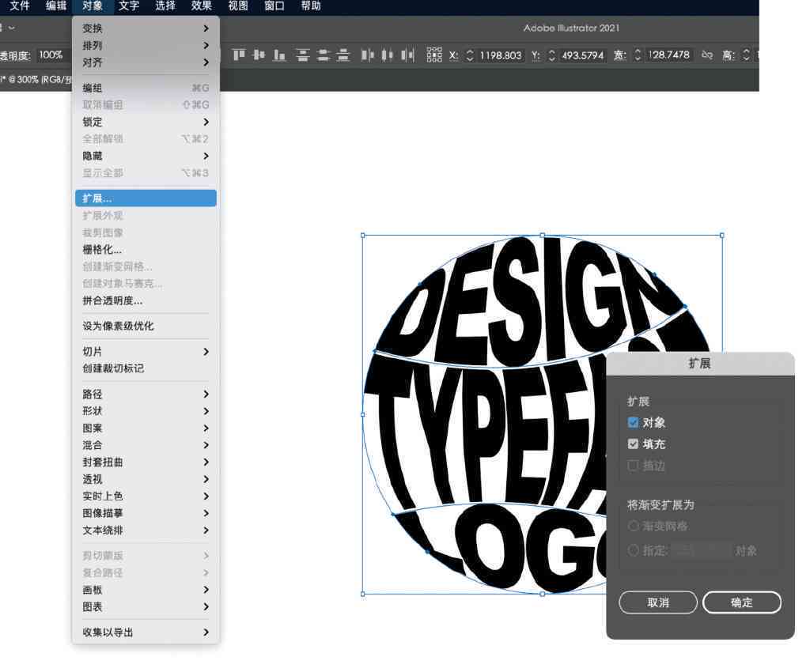Open the 编辑 menu
Image resolution: width=810 pixels, height=672 pixels.
[x=56, y=6]
